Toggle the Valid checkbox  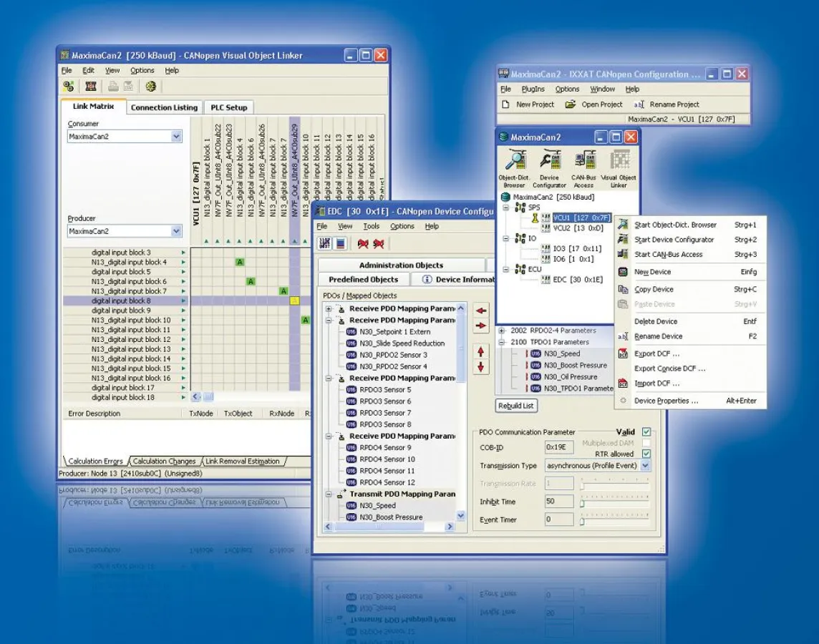tap(646, 432)
